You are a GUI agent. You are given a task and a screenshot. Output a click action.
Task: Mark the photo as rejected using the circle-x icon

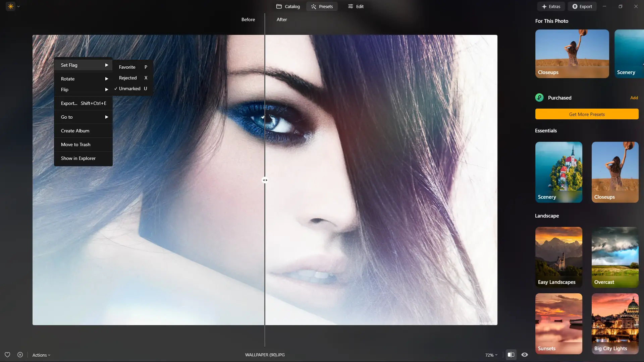click(20, 355)
